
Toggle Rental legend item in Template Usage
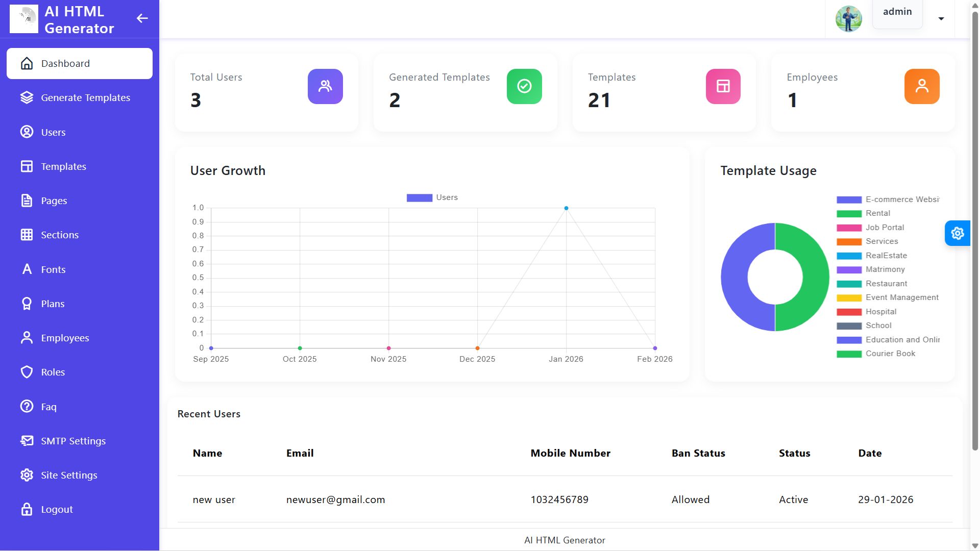877,213
